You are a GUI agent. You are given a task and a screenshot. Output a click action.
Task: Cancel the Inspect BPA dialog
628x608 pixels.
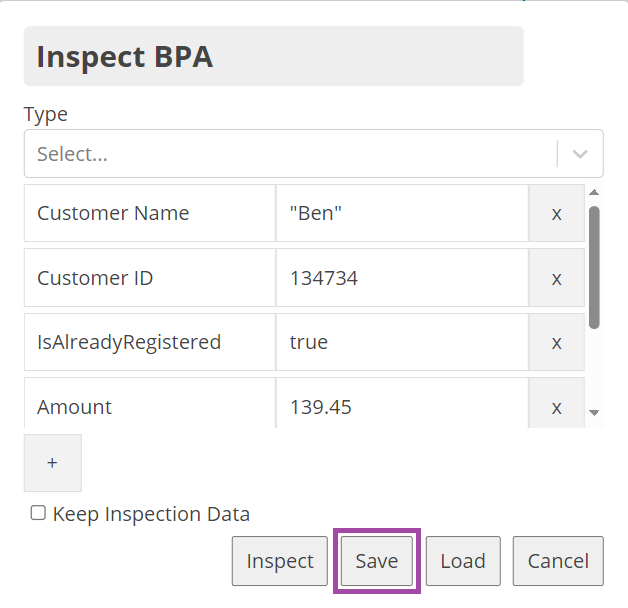pyautogui.click(x=558, y=561)
